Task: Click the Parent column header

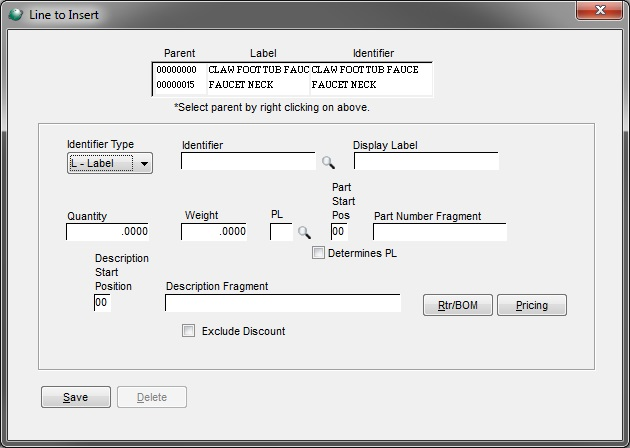Action: click(180, 53)
